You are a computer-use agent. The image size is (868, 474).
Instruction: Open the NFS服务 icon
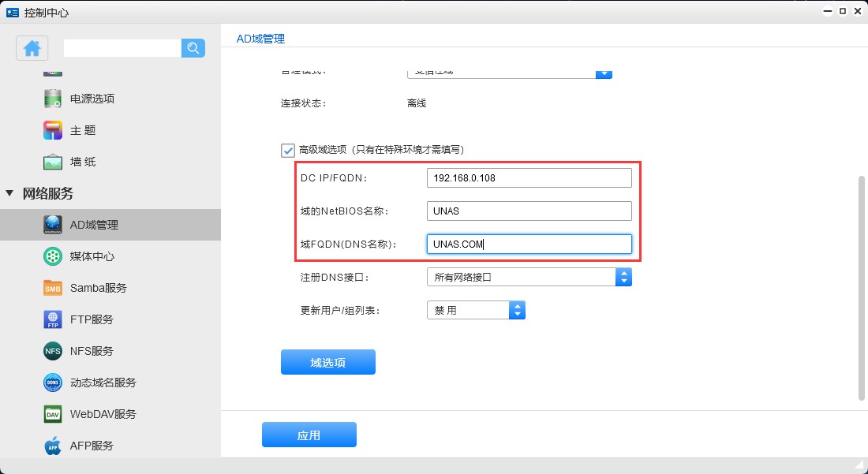(x=53, y=351)
